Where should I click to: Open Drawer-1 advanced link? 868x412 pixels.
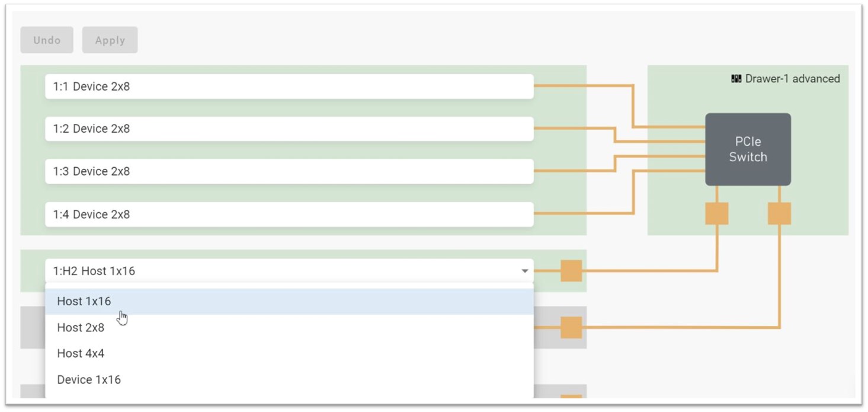coord(792,79)
